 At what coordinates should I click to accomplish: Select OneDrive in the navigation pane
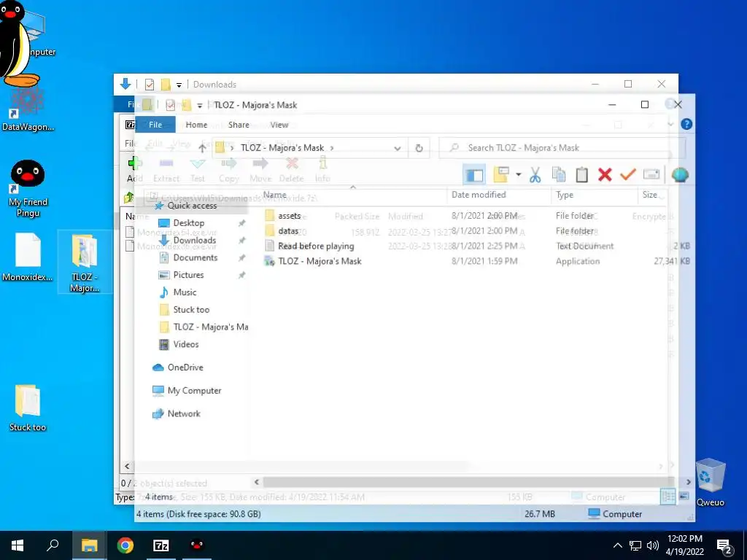pyautogui.click(x=185, y=367)
